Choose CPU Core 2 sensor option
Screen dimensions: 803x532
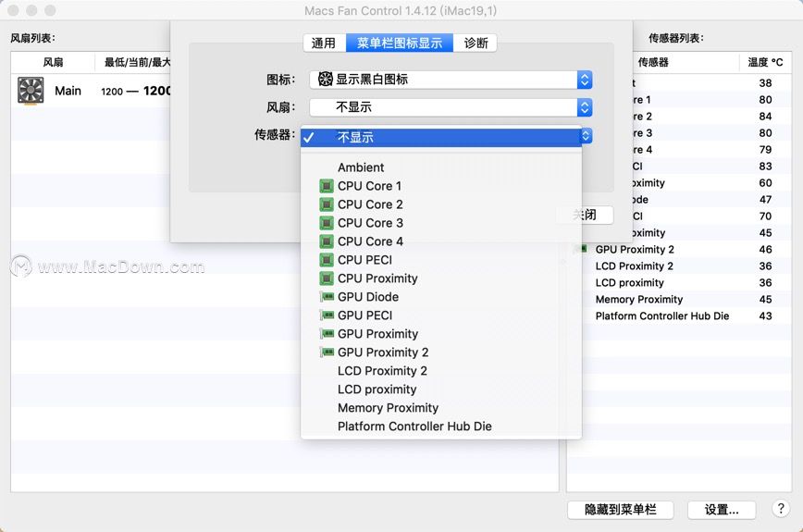pyautogui.click(x=441, y=204)
